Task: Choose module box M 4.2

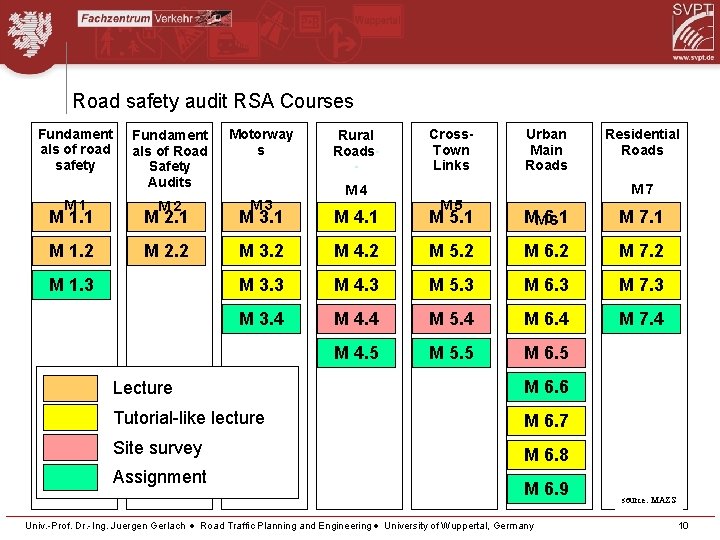Action: pyautogui.click(x=356, y=251)
